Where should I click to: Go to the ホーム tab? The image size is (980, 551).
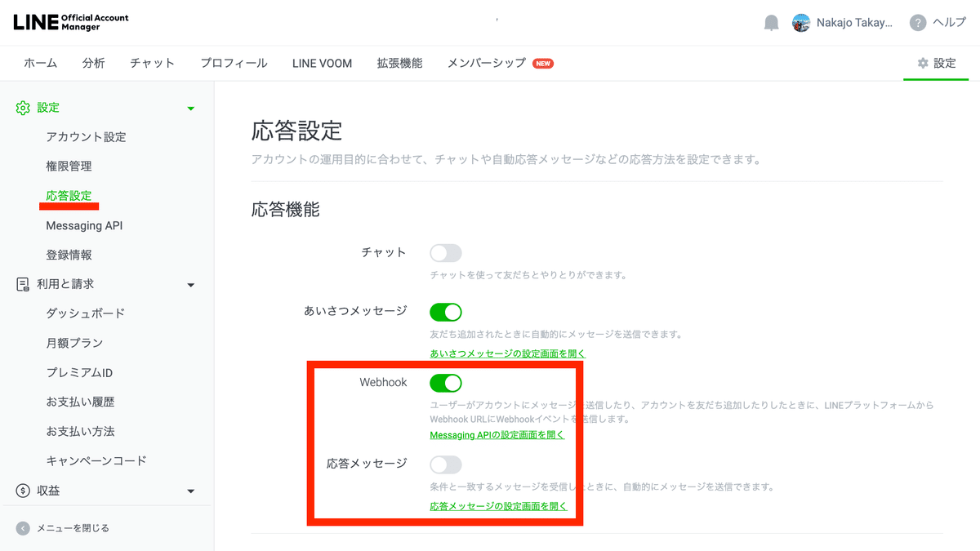coord(41,63)
